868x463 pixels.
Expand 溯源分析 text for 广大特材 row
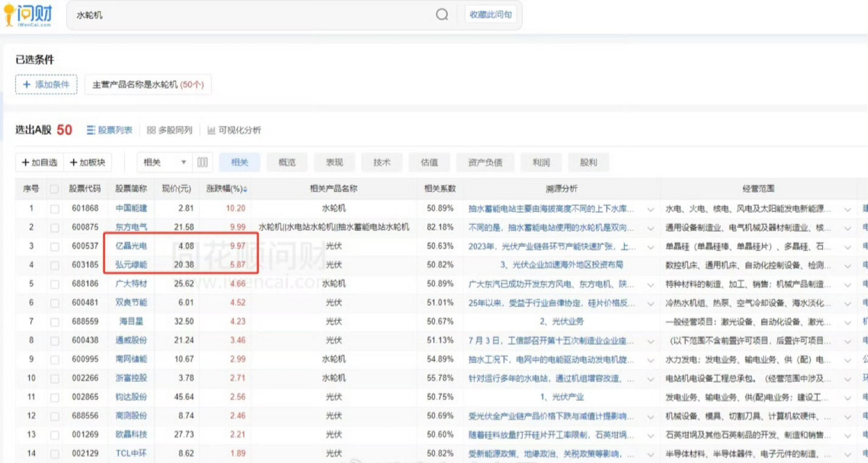650,285
